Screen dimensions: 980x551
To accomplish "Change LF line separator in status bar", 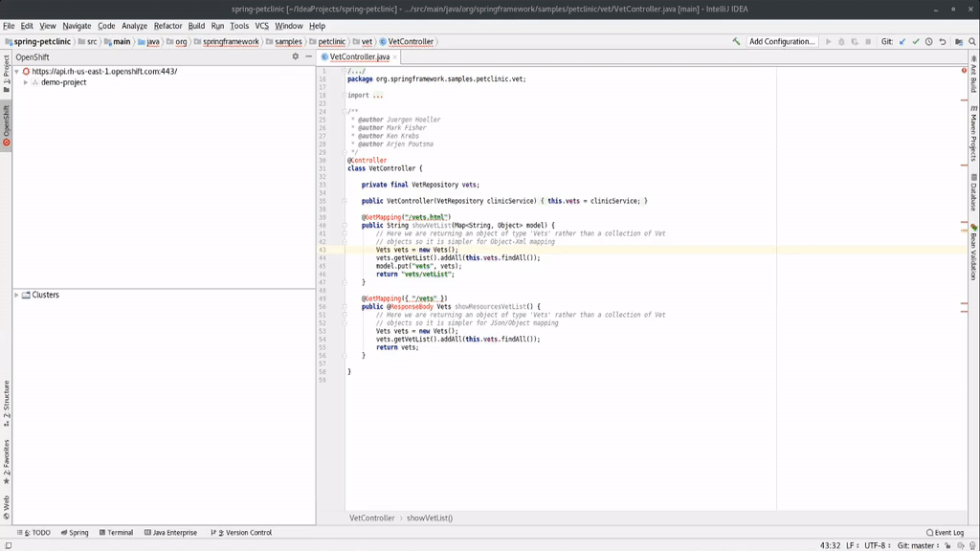I will coord(851,545).
